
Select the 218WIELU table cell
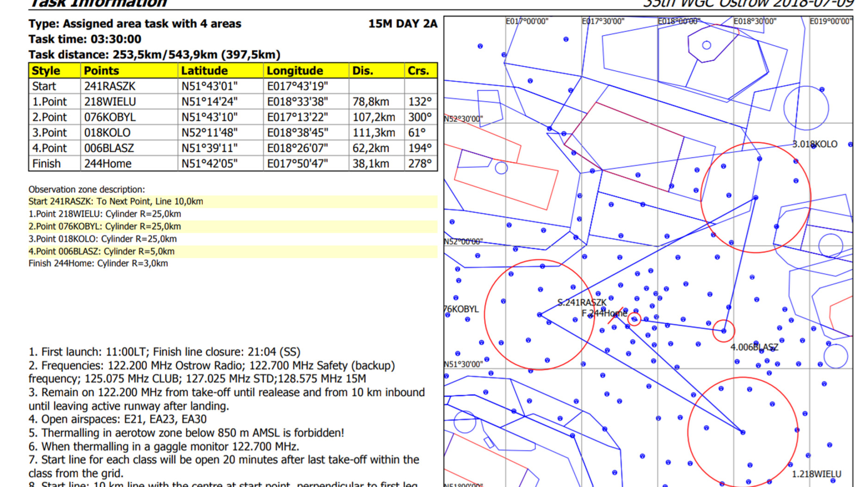(x=110, y=102)
